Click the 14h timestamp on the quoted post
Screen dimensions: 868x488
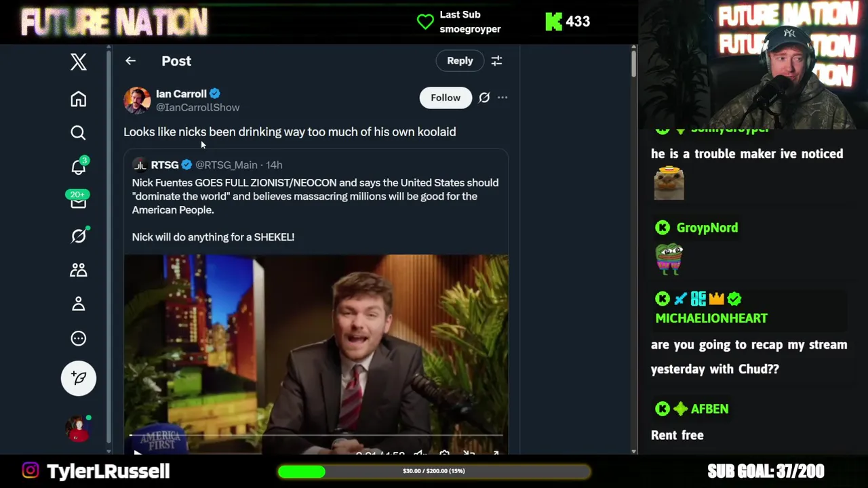coord(274,165)
